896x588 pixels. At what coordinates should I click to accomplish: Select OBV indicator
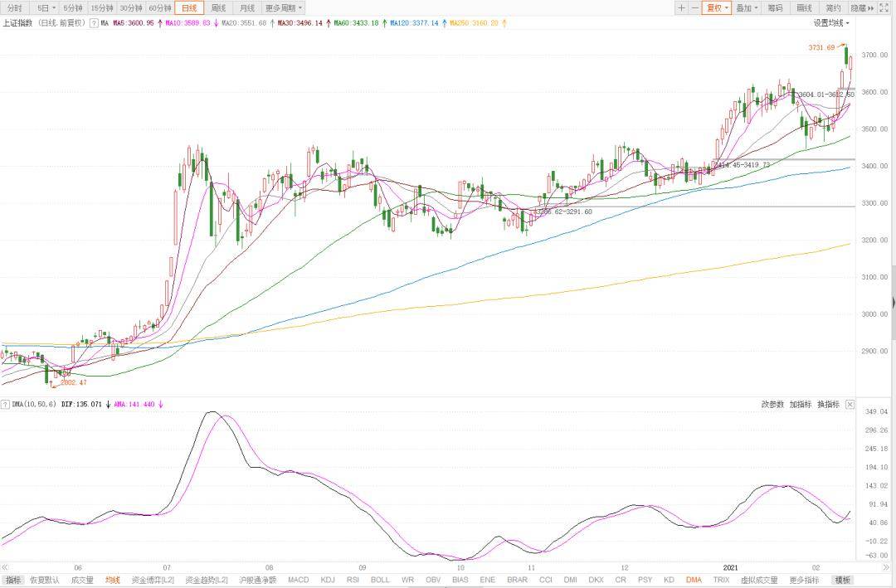point(433,580)
